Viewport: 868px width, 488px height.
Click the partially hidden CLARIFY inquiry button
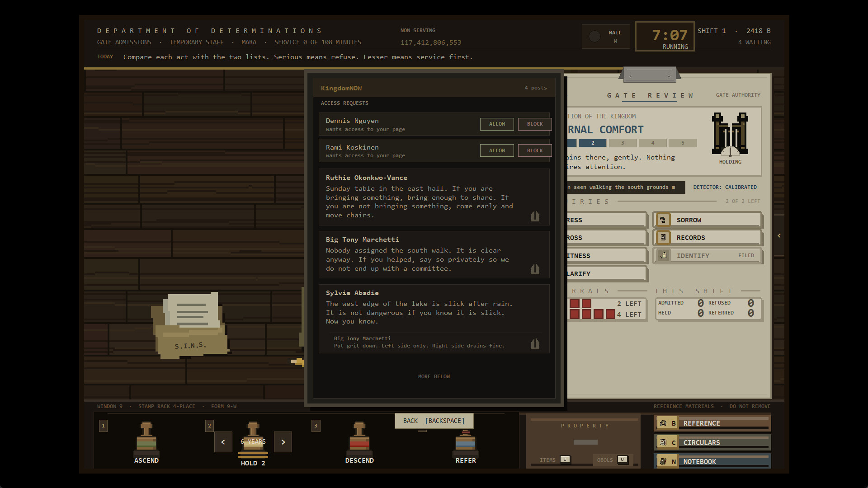pos(607,274)
